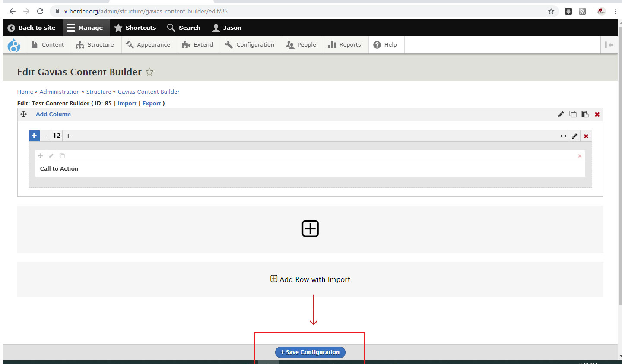Increase column width with plus button
The width and height of the screenshot is (622, 364).
pos(68,136)
